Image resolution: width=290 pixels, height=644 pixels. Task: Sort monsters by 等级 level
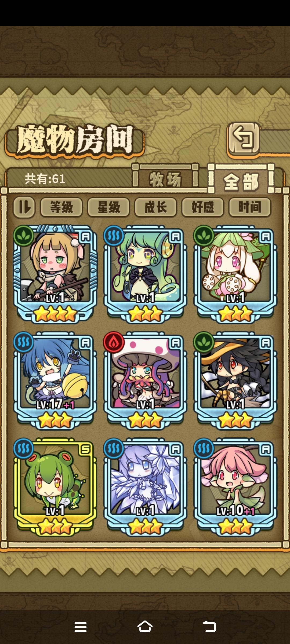point(61,207)
